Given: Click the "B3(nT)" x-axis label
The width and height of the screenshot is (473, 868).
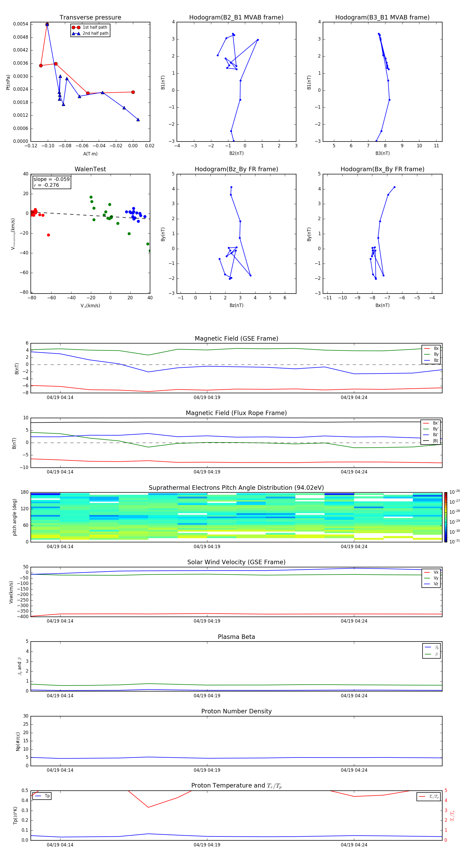Looking at the screenshot, I should [x=382, y=153].
